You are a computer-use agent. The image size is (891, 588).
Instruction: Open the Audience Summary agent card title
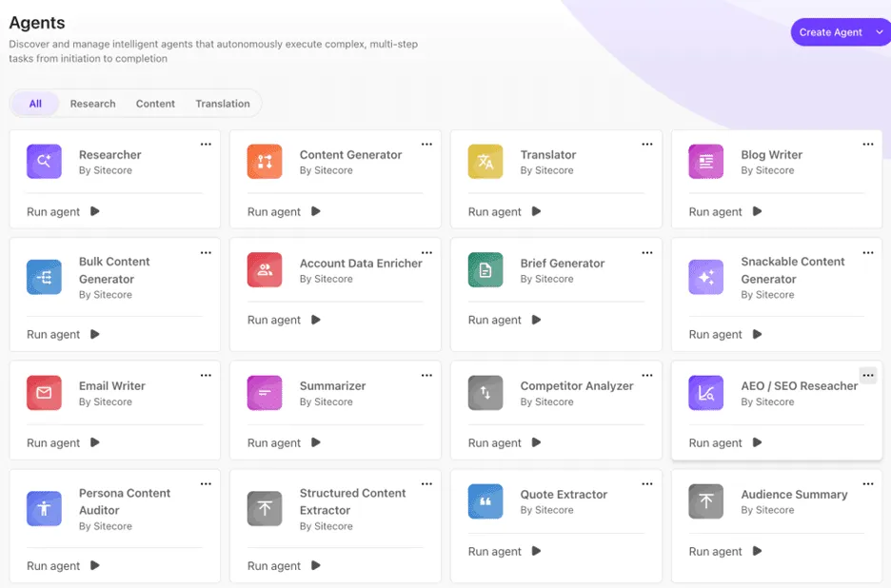point(794,495)
